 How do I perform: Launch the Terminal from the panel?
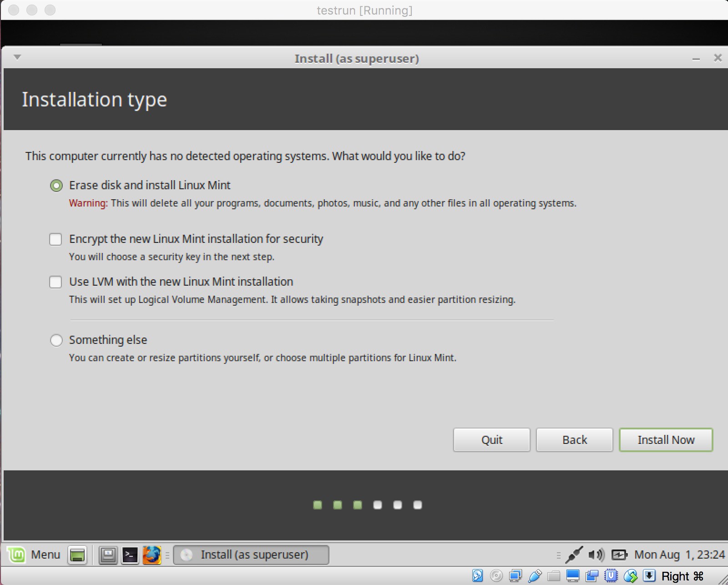(x=130, y=555)
